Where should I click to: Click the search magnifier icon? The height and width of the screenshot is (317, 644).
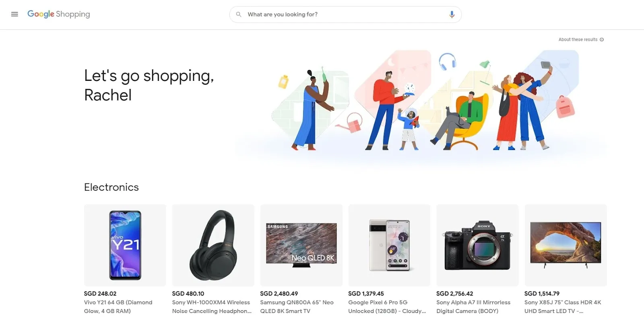pos(239,14)
